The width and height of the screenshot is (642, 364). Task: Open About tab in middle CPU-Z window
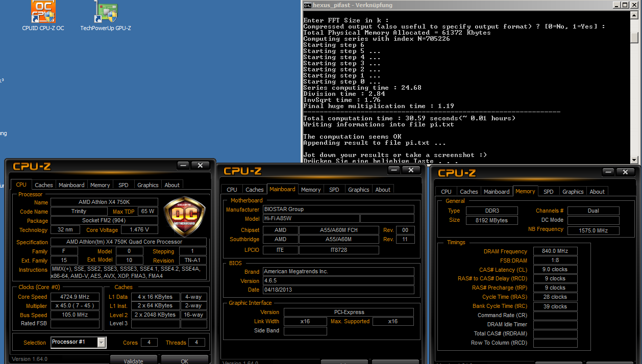pos(383,190)
